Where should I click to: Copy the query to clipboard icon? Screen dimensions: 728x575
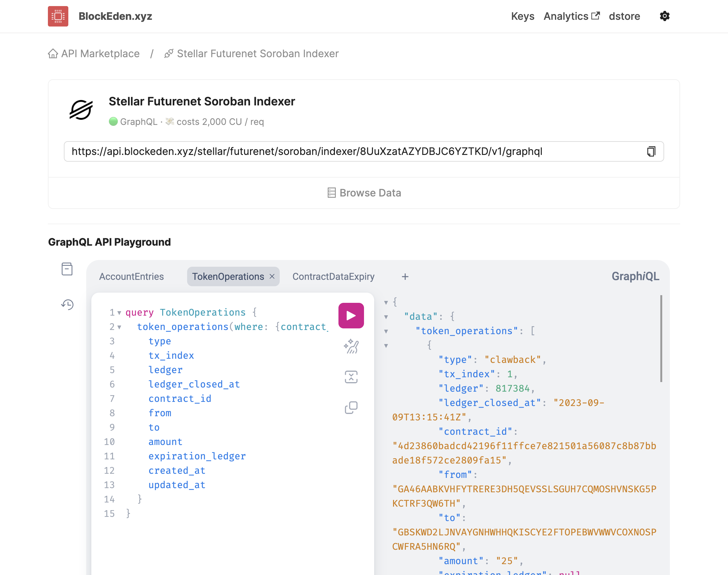[x=351, y=408]
